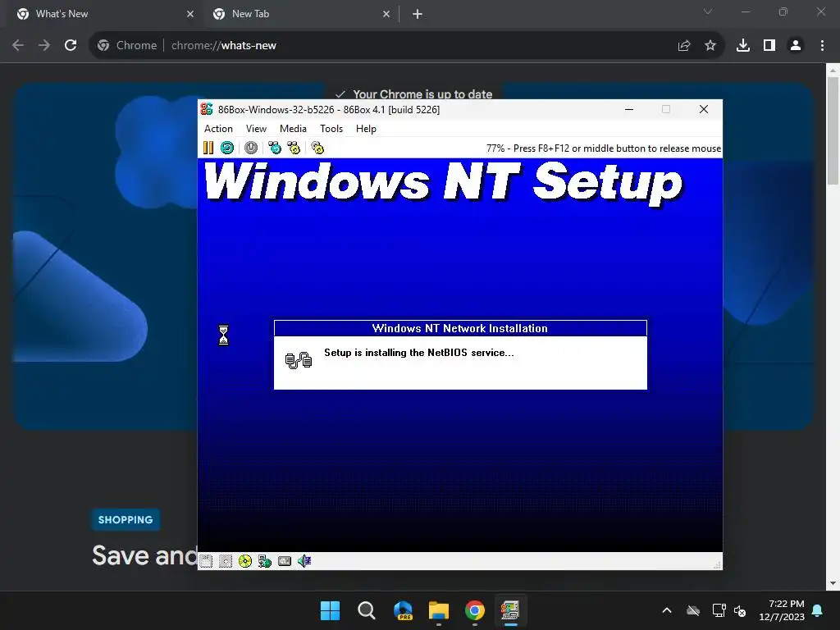This screenshot has width=840, height=630.
Task: Reload the Chrome page
Action: point(71,45)
